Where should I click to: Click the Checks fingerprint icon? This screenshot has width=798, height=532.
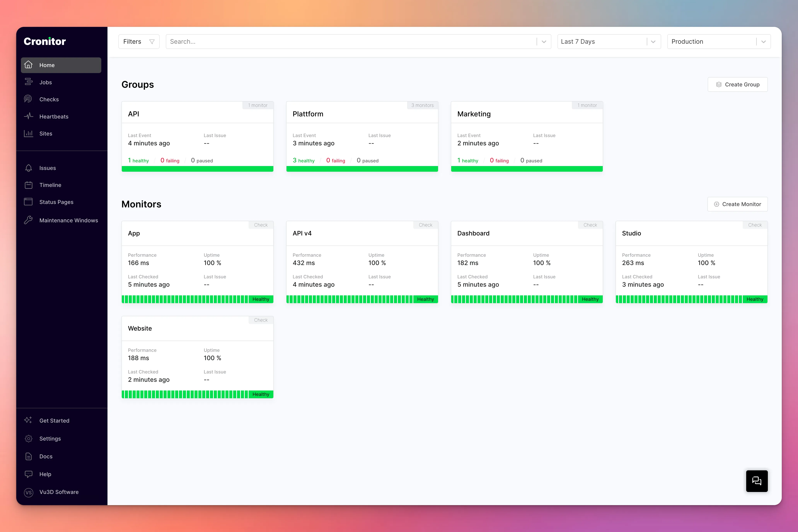pyautogui.click(x=28, y=99)
